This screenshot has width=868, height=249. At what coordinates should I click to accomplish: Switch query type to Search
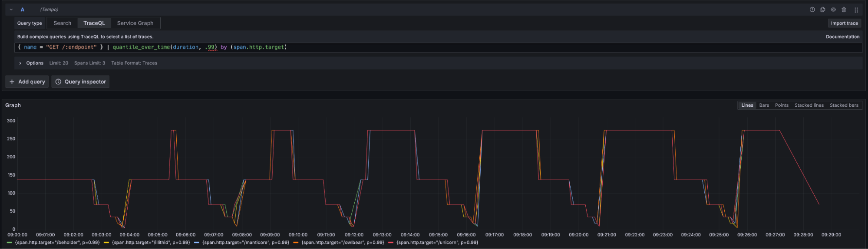[x=62, y=23]
